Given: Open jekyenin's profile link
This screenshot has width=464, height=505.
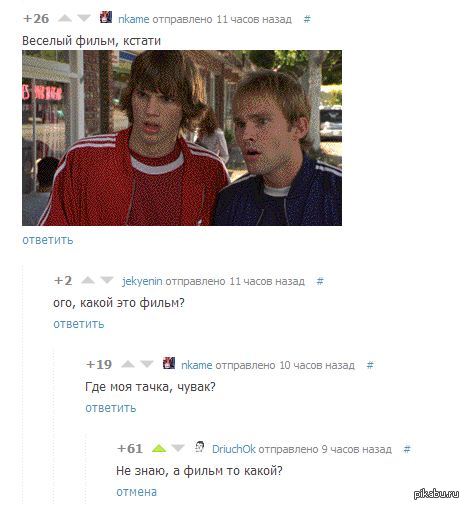Looking at the screenshot, I should pyautogui.click(x=142, y=281).
